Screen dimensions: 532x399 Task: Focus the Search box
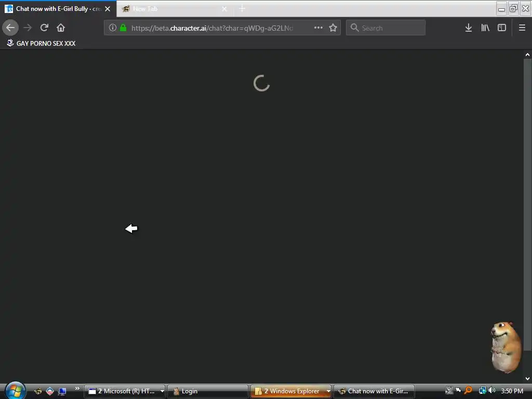pyautogui.click(x=386, y=28)
